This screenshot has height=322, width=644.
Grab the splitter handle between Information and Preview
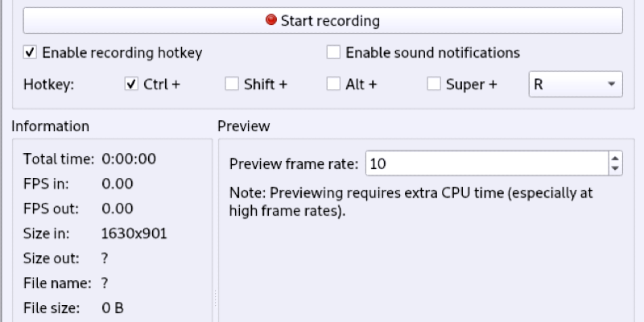tap(215, 298)
